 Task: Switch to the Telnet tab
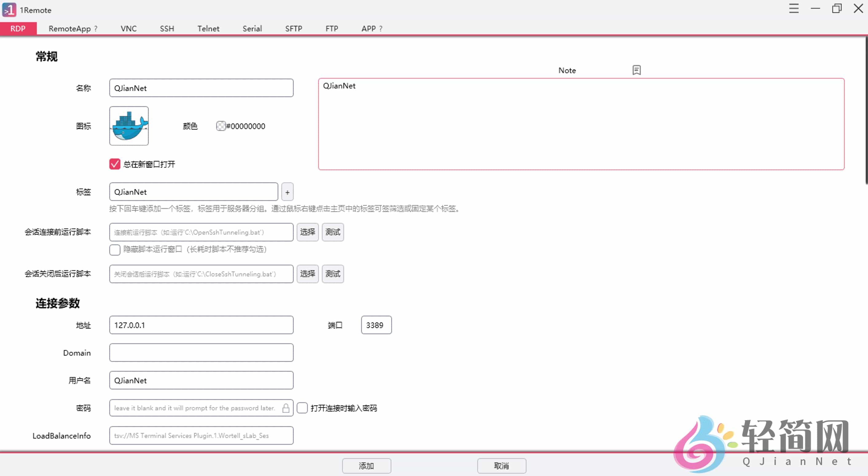click(x=208, y=28)
